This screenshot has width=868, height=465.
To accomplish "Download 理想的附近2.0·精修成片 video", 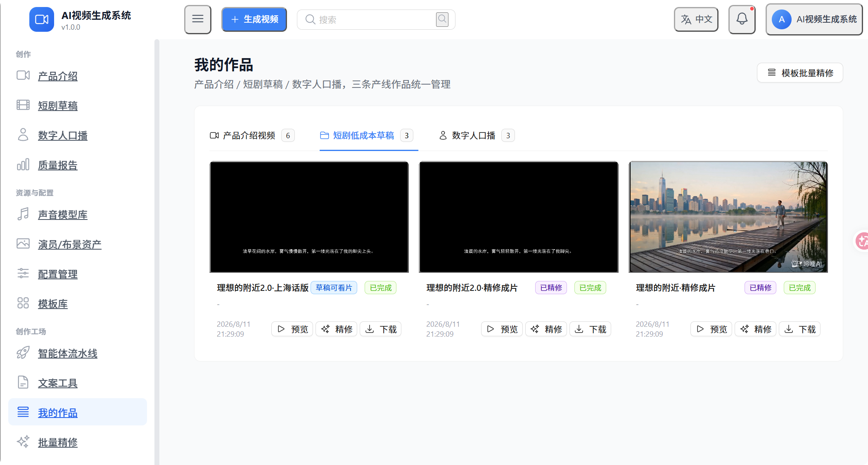I will [591, 329].
